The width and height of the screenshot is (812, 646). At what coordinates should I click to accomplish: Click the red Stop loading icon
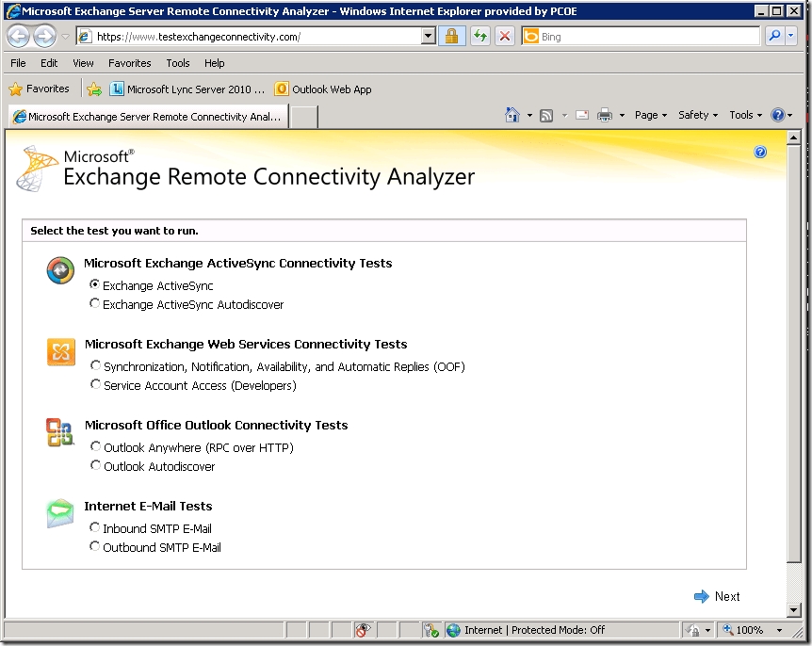coord(504,36)
